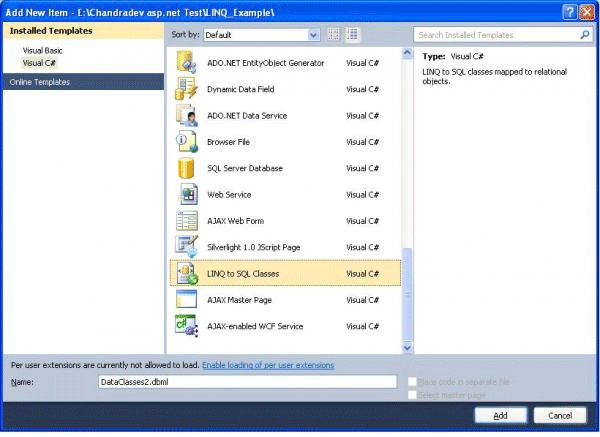Select Visual C# under Installed Templates
The height and width of the screenshot is (437, 600).
click(x=39, y=63)
